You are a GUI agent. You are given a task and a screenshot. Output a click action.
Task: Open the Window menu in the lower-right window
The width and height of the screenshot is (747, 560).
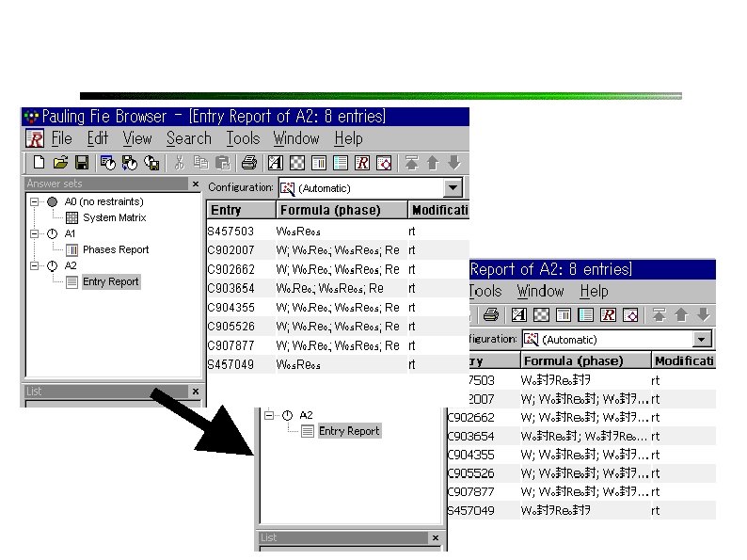(540, 291)
